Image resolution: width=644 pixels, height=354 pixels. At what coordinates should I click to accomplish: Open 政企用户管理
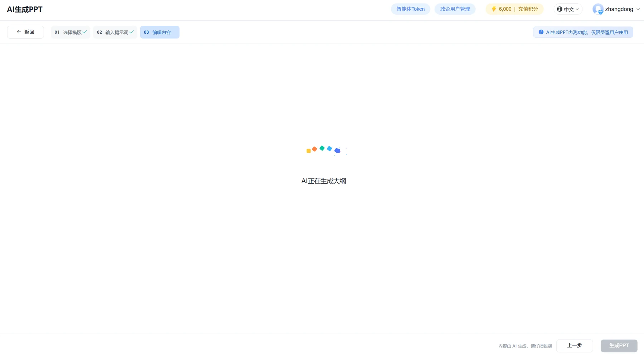point(455,9)
